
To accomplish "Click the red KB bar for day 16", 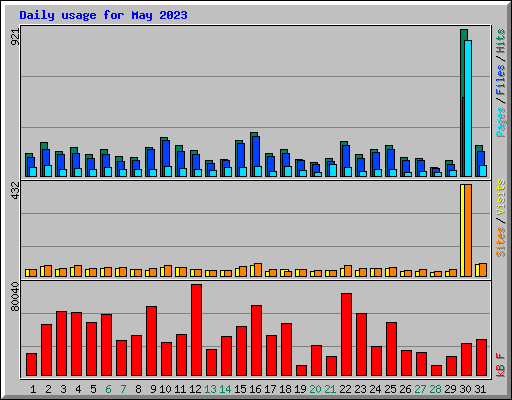I will (x=256, y=340).
